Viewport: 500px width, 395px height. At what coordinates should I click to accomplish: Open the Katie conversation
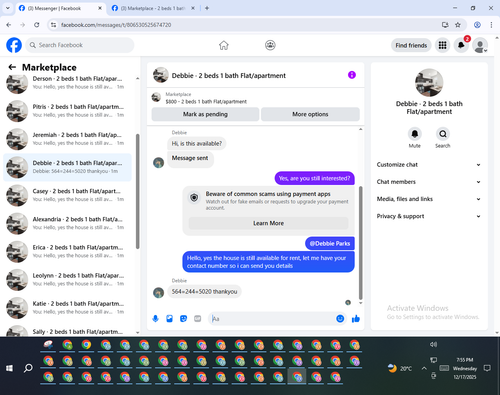click(x=67, y=308)
